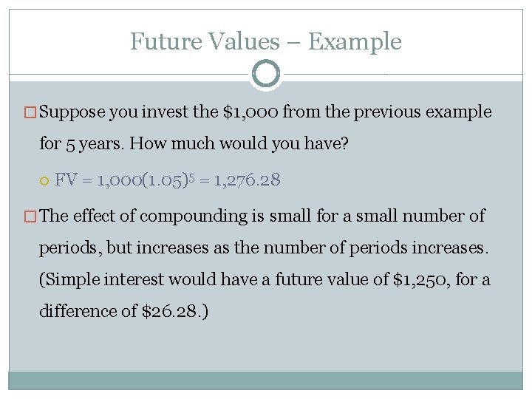
Task: Click the FV formula line
Action: coord(168,180)
